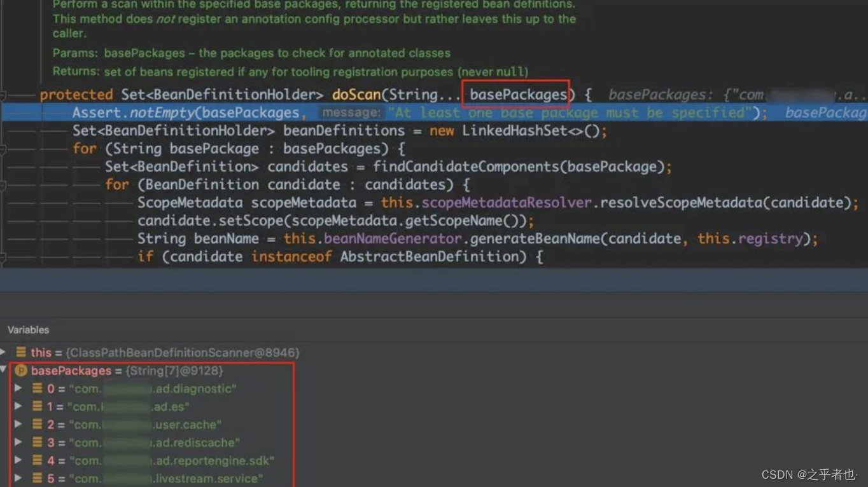Expand array element 0 ad.diagnostic

click(18, 388)
